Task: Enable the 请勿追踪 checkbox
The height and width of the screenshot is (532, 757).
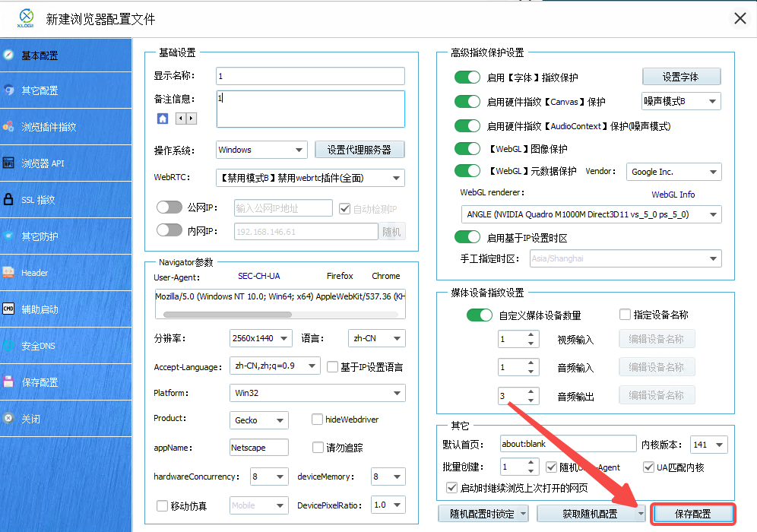Action: pyautogui.click(x=318, y=448)
